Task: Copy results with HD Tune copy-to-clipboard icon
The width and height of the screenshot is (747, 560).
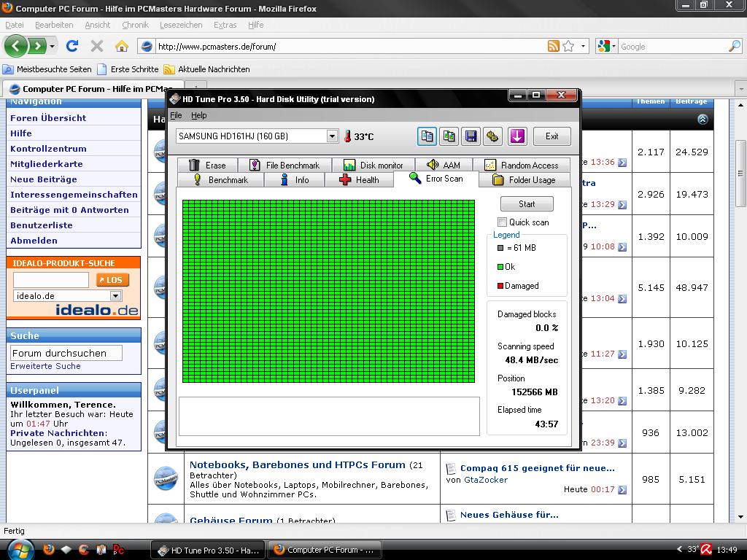Action: click(427, 136)
